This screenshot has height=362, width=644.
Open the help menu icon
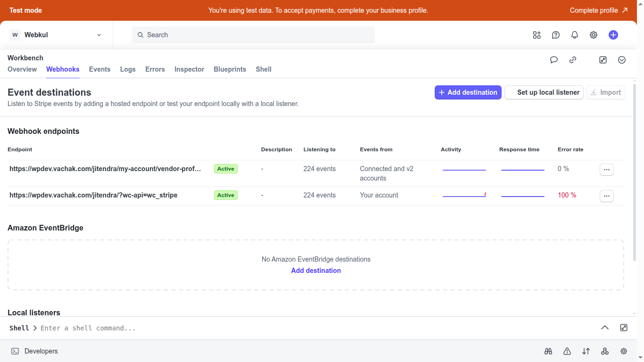(x=555, y=34)
